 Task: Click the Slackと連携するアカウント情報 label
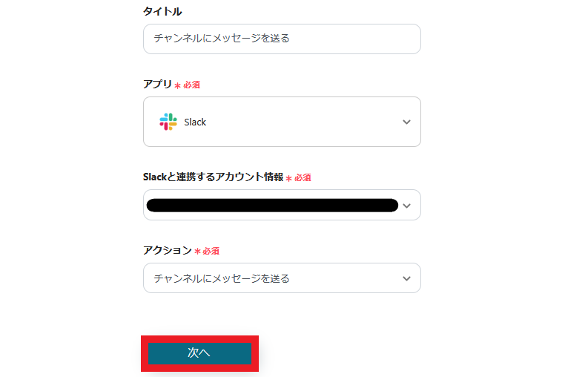coord(213,177)
